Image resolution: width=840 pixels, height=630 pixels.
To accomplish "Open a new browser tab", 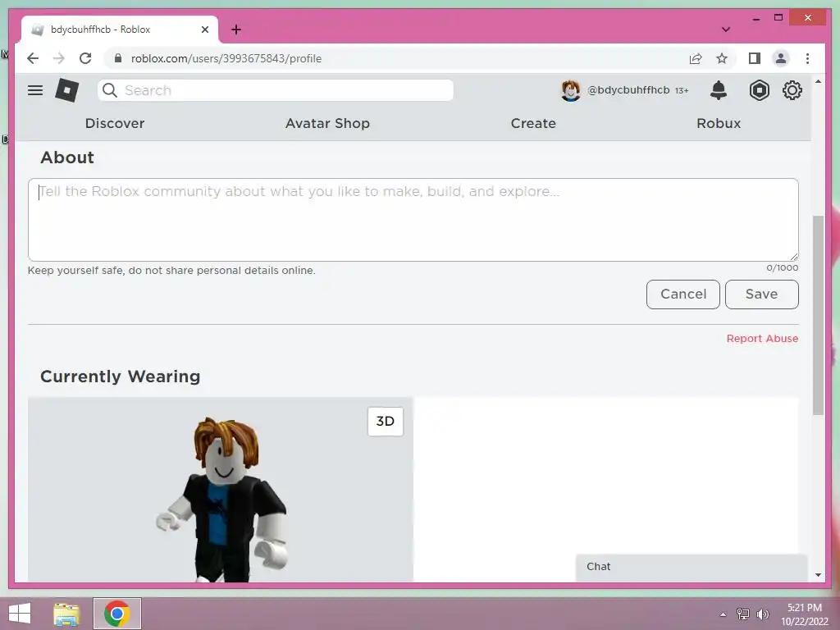I will coord(235,30).
